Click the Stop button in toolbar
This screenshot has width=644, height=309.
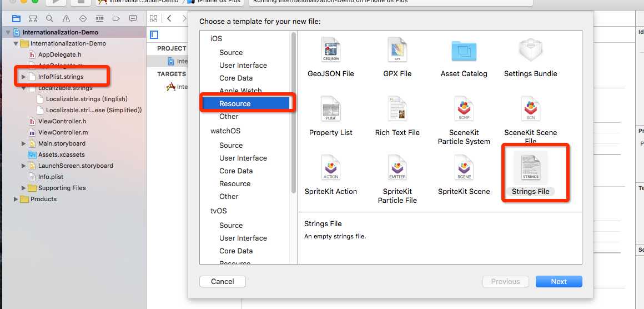(80, 2)
